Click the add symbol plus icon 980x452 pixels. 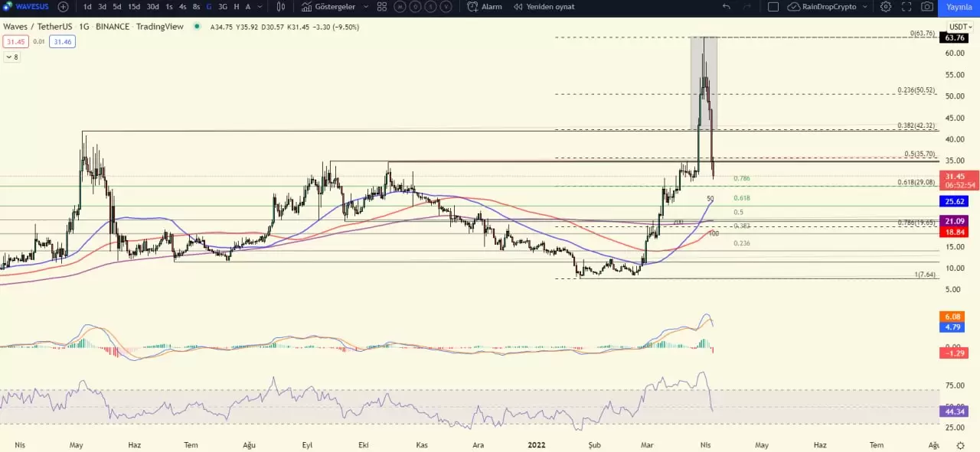tap(63, 7)
